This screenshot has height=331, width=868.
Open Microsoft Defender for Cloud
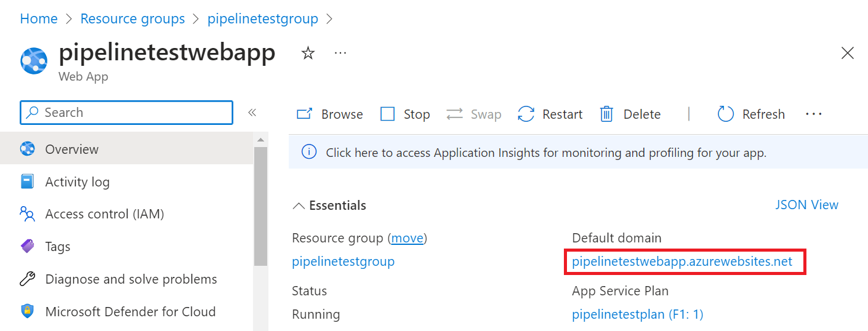coord(130,311)
